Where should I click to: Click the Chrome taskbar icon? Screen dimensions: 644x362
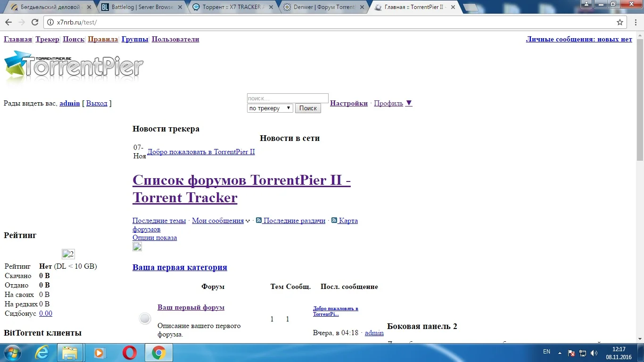159,353
